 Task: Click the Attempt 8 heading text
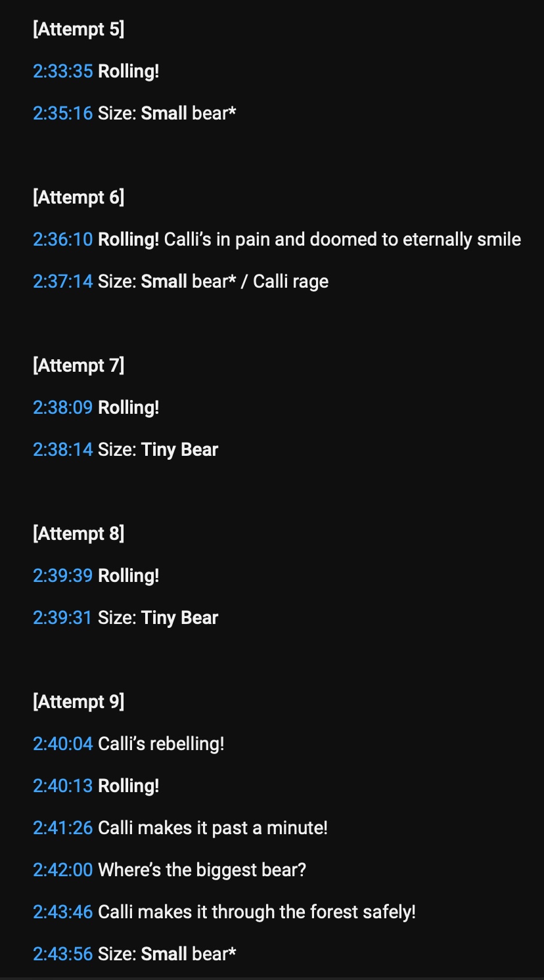click(x=79, y=533)
